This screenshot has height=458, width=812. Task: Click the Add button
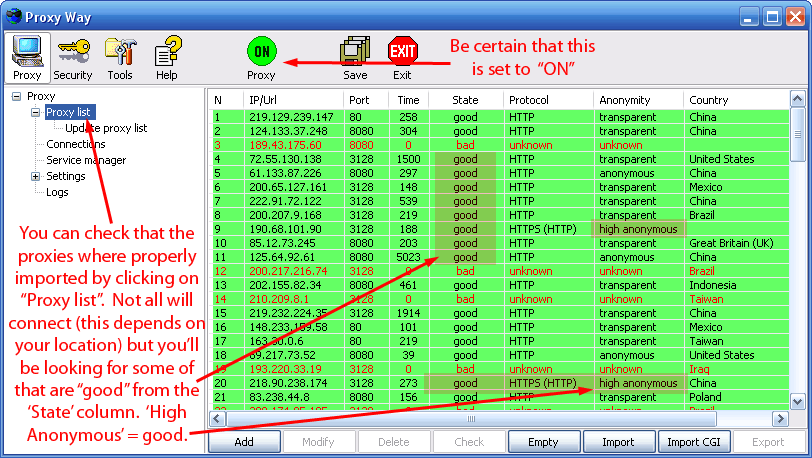click(x=243, y=441)
